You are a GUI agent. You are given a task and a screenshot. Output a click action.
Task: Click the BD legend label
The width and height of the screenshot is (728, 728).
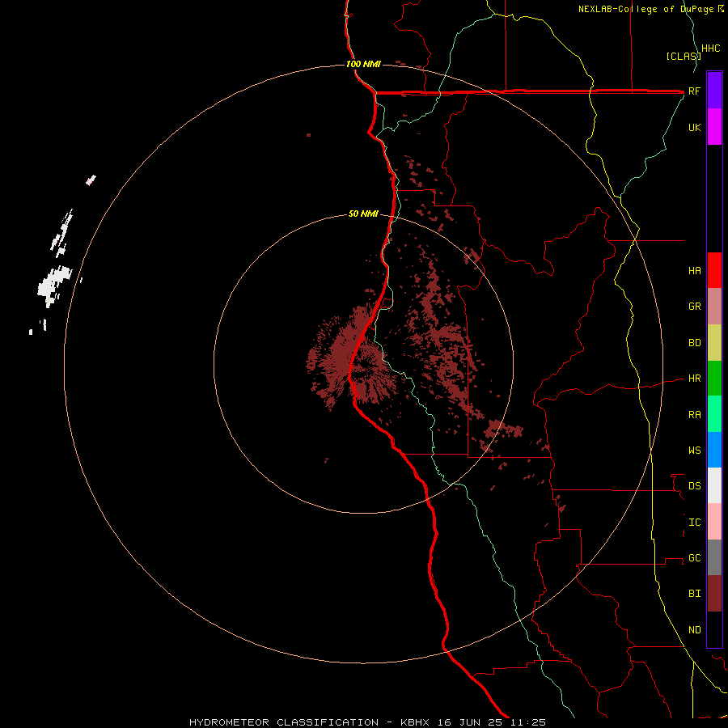tap(695, 343)
